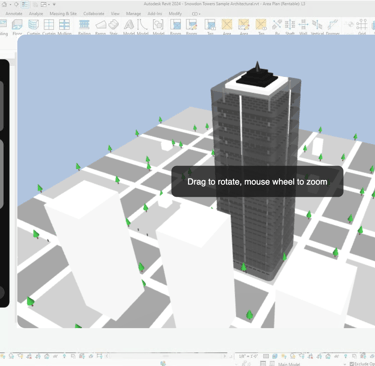Screen dimensions: 375x366
Task: Pick the Ramp tool
Action: (101, 26)
